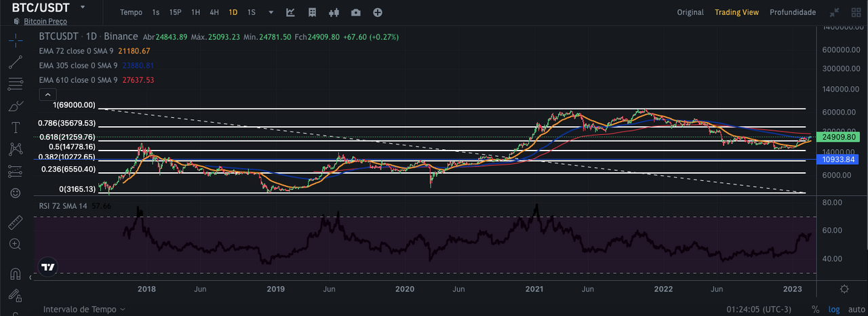Select the Text annotation tool
The height and width of the screenshot is (316, 868).
tap(16, 128)
